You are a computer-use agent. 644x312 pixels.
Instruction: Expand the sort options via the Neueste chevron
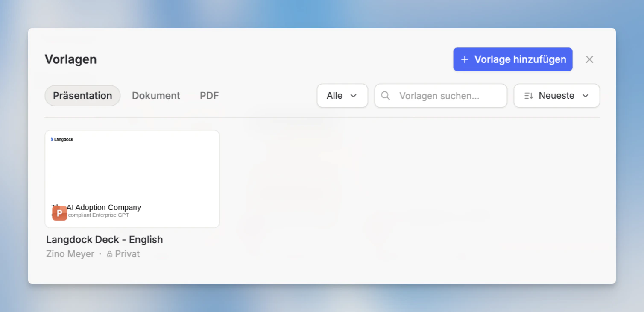586,96
